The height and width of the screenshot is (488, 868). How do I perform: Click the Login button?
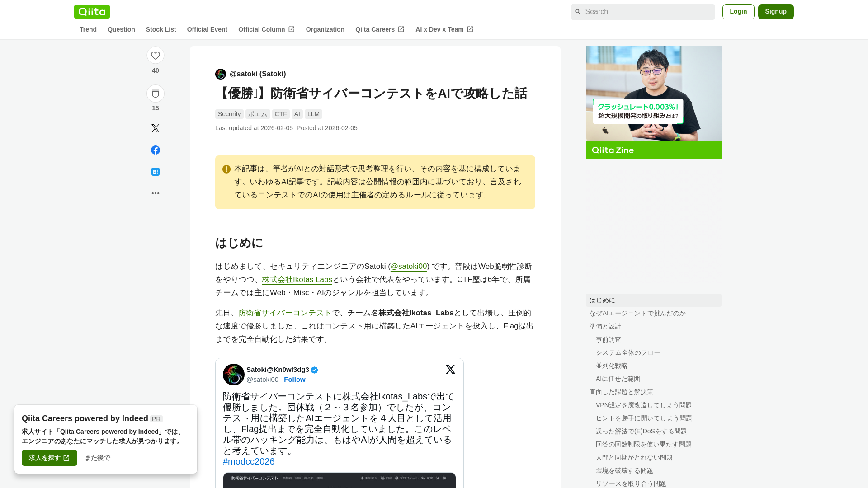point(738,11)
